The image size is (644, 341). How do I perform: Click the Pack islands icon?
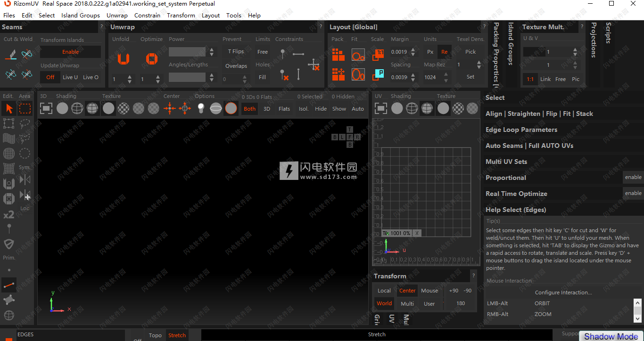pyautogui.click(x=338, y=55)
